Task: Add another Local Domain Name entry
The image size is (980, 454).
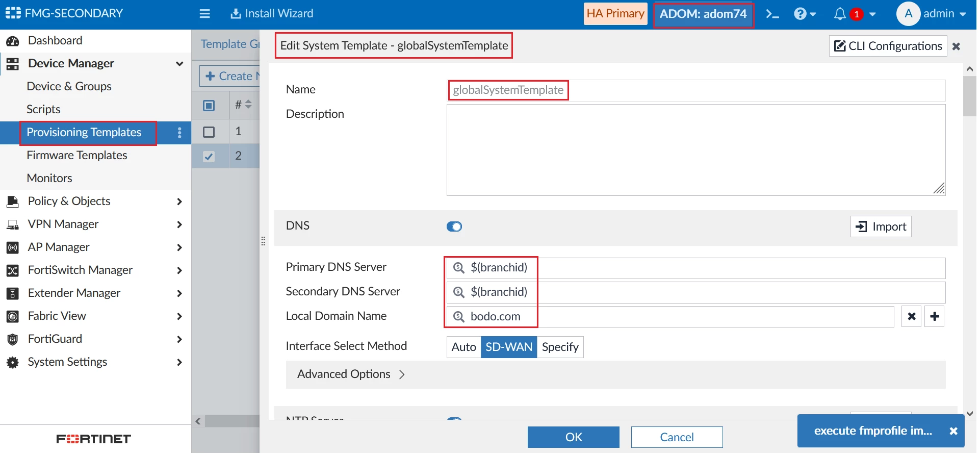Action: 935,316
